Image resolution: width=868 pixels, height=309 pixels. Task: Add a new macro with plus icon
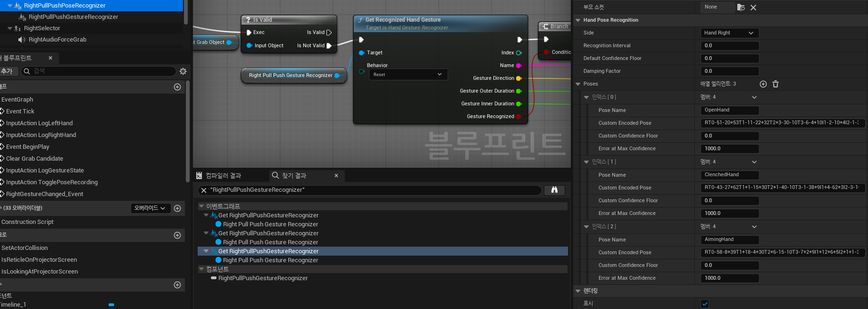click(x=177, y=235)
